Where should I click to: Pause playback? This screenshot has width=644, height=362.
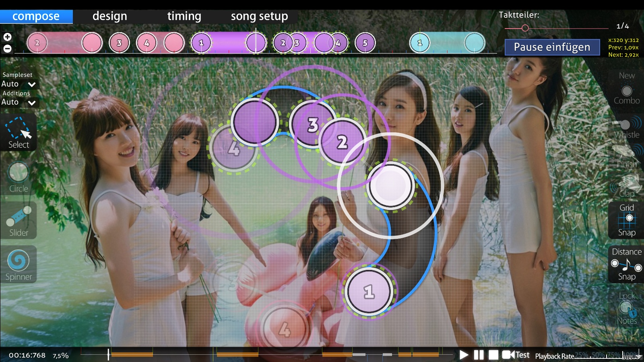[x=479, y=355]
